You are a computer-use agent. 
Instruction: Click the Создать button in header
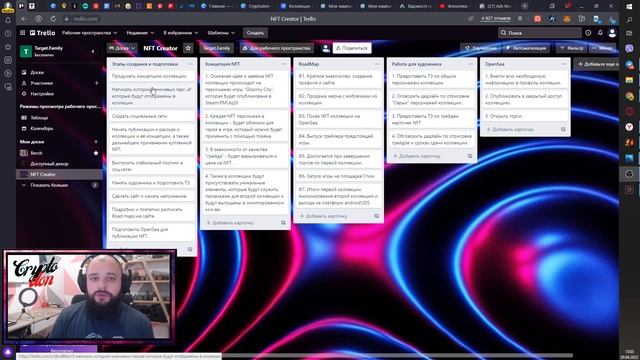[255, 33]
